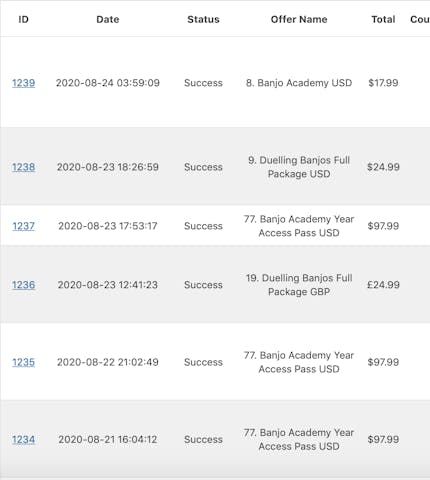Viewport: 430px width, 480px height.
Task: Open order ID 1235 link
Action: pyautogui.click(x=23, y=362)
